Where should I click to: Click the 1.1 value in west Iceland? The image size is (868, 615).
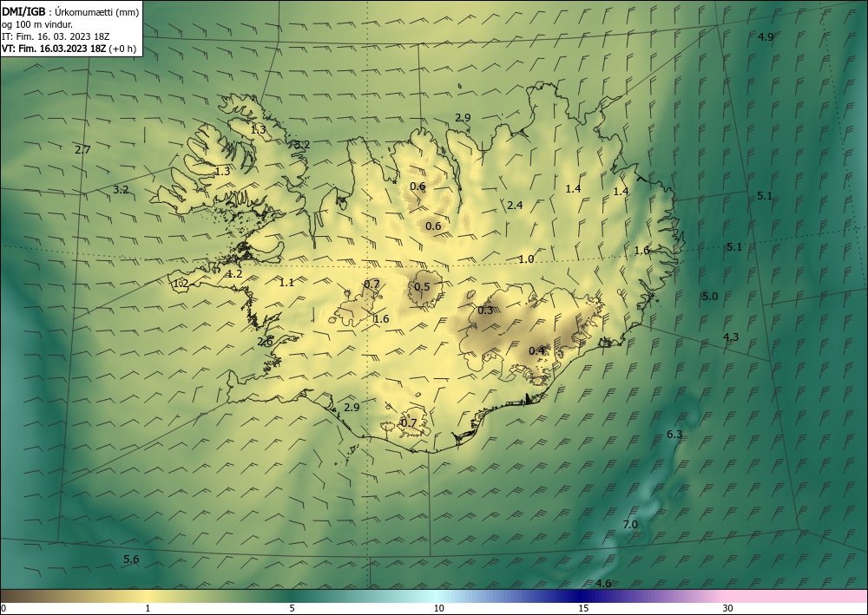tap(286, 283)
